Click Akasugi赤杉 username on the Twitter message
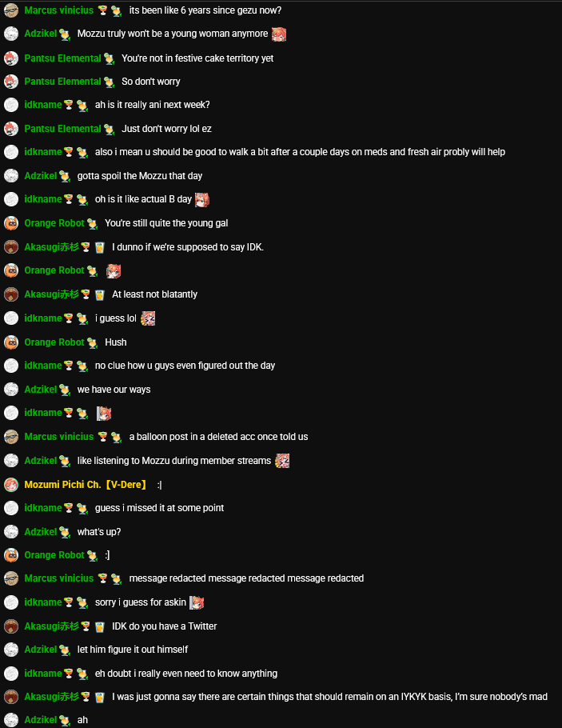The width and height of the screenshot is (562, 728). (51, 626)
